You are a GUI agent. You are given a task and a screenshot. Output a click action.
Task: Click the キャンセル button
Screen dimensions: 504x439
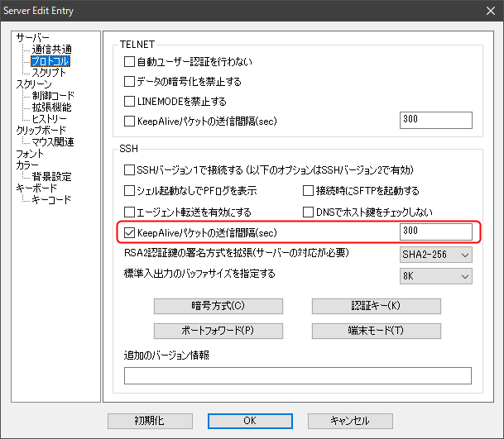350,421
